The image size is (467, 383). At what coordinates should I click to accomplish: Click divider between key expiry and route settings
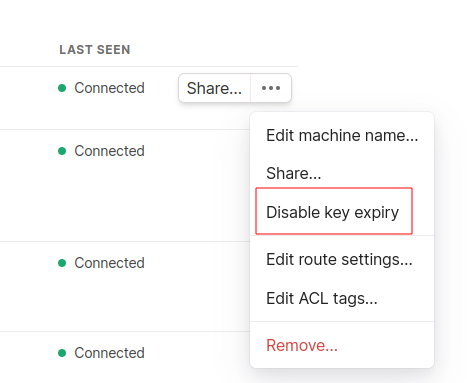pyautogui.click(x=342, y=236)
